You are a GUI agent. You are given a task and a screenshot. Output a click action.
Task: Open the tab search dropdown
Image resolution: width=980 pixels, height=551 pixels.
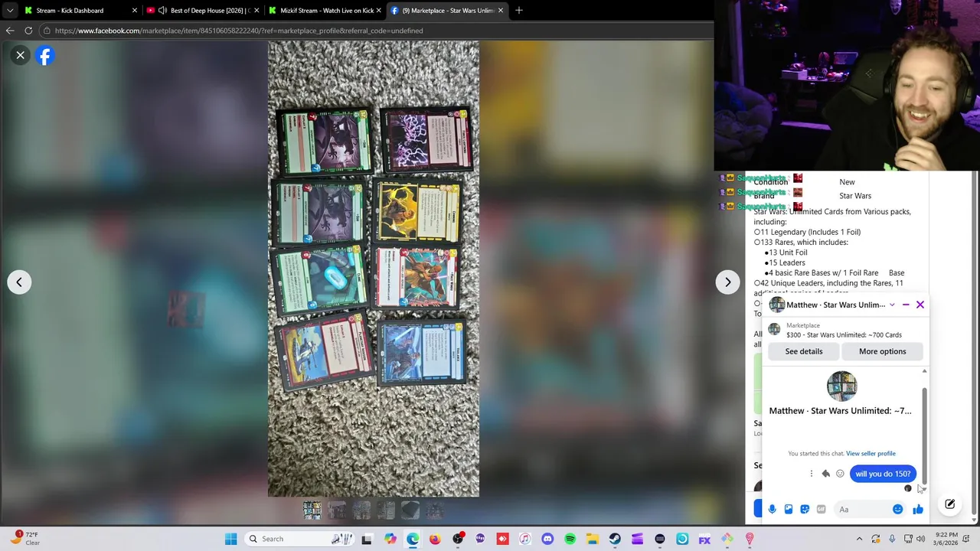(10, 11)
